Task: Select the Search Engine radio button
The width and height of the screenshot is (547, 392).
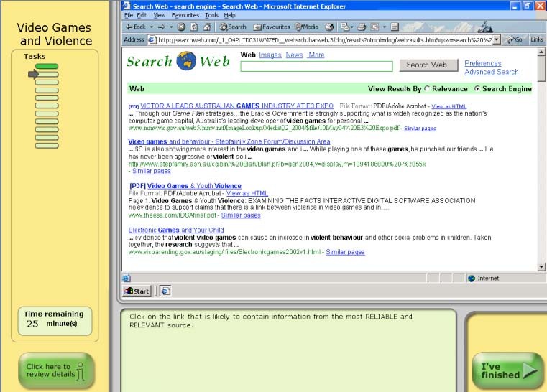Action: click(477, 89)
